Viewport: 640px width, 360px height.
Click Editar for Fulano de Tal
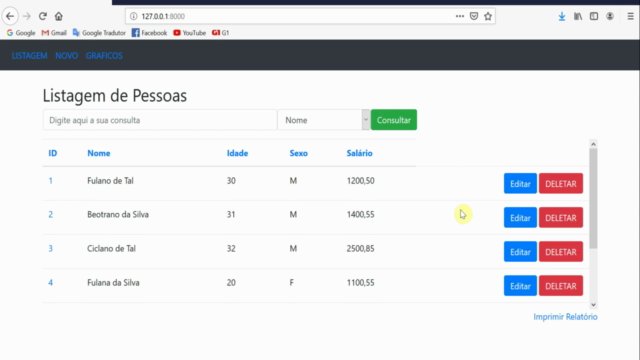coord(520,184)
